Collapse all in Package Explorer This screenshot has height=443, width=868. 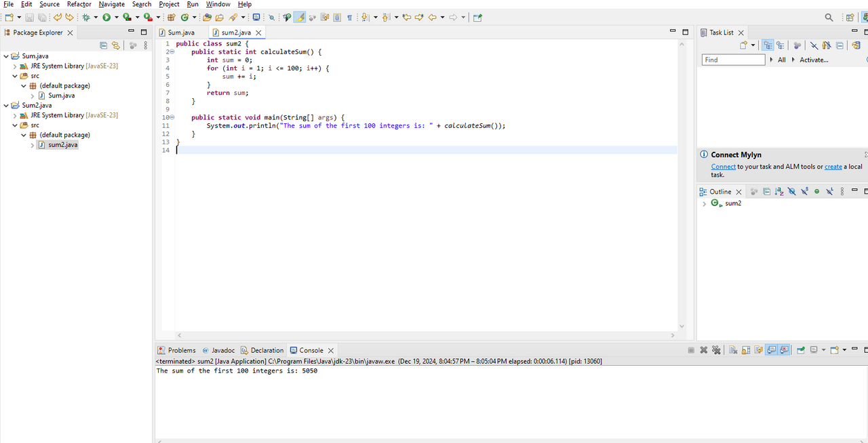point(104,45)
